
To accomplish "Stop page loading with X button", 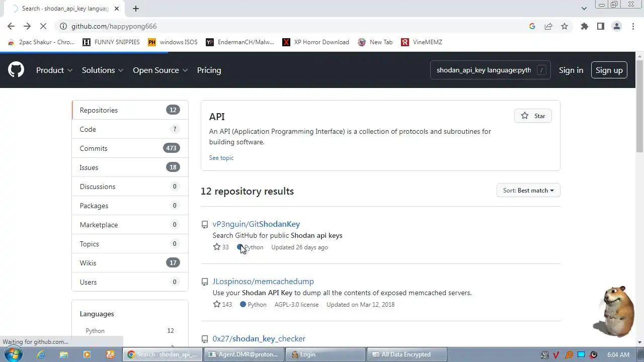I will [43, 26].
